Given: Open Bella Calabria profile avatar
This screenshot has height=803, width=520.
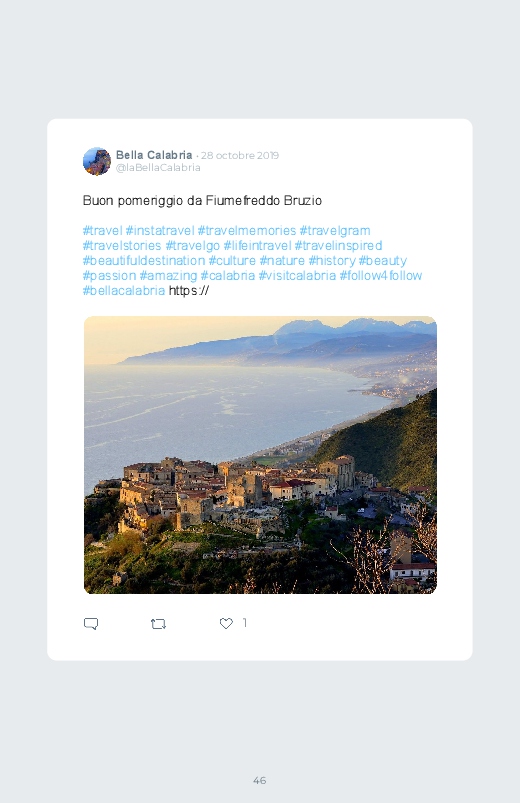Looking at the screenshot, I should tap(97, 161).
